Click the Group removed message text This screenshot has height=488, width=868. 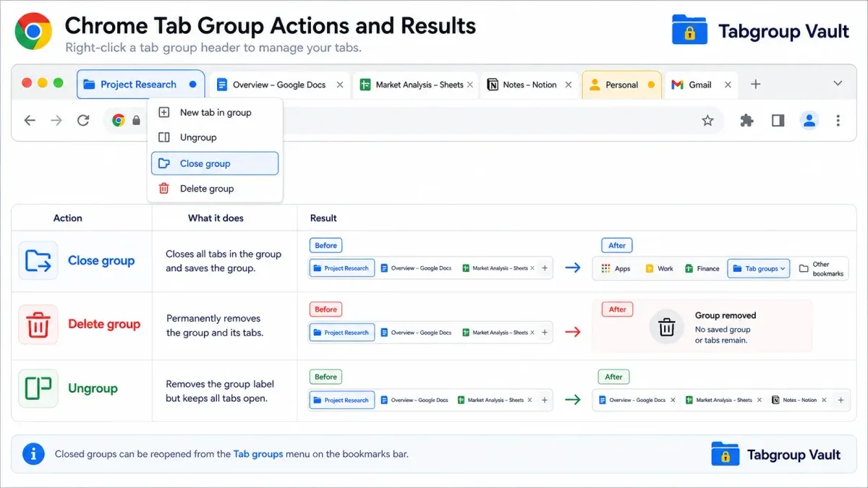726,328
